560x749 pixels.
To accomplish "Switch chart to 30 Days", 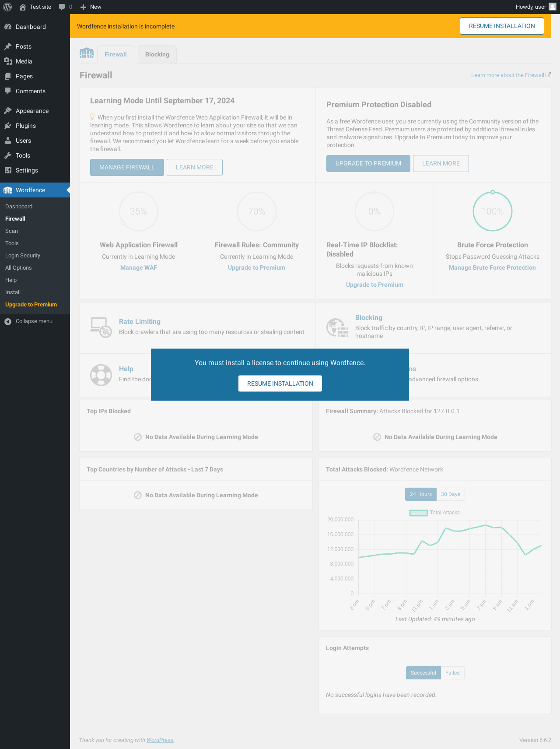I will coord(451,494).
